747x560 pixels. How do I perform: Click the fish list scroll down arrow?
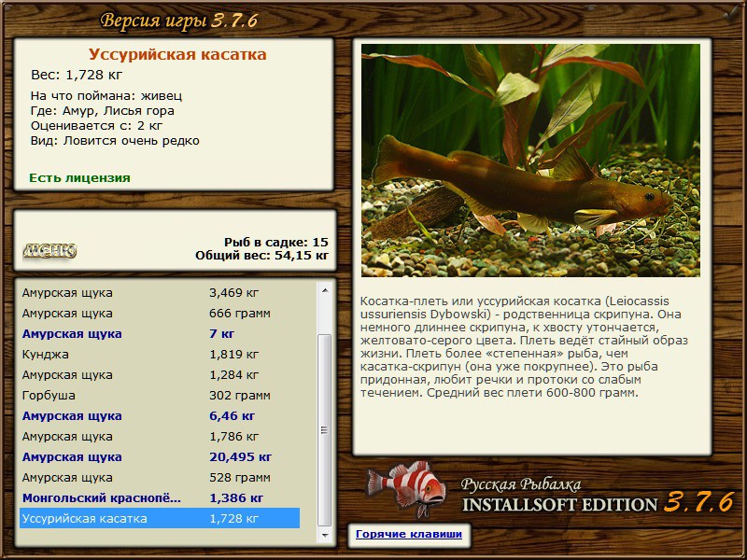325,535
